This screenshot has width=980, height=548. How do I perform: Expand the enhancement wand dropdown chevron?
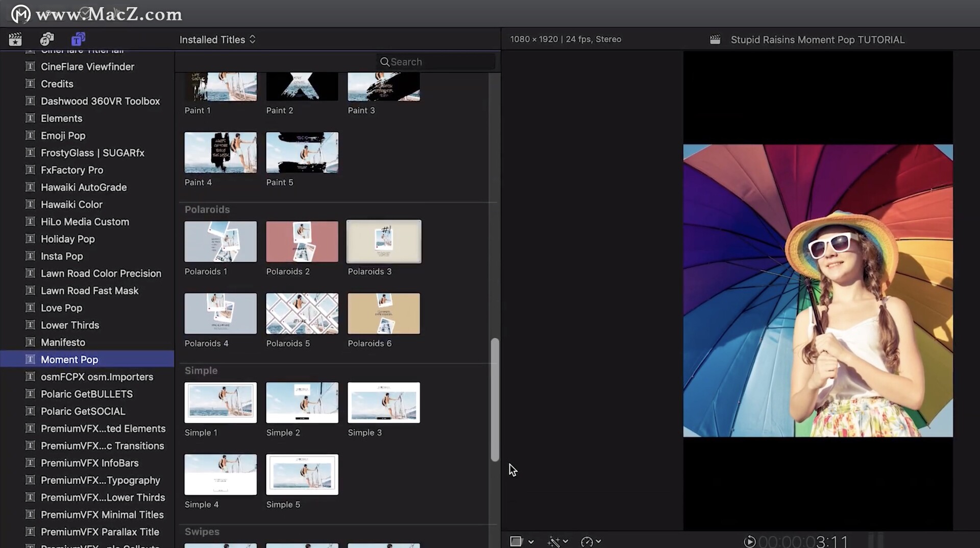566,541
